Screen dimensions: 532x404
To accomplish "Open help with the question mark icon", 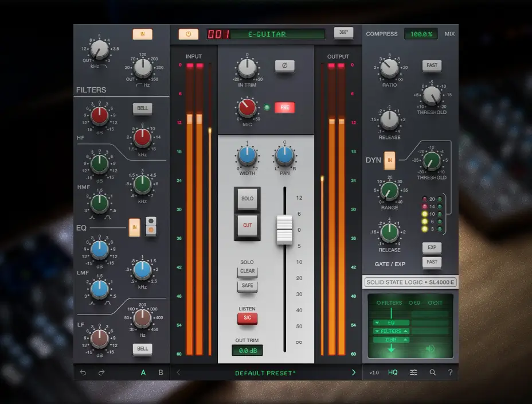I will point(451,372).
